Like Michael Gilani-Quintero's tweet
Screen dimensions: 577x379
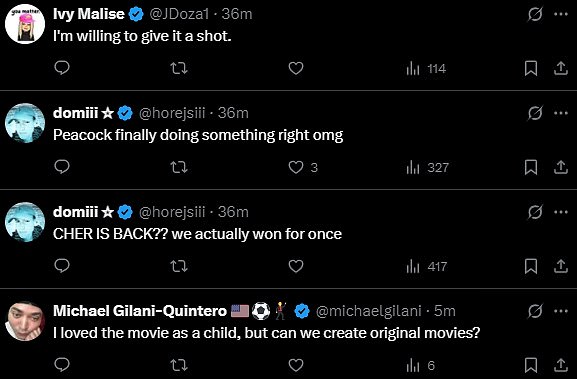[296, 365]
